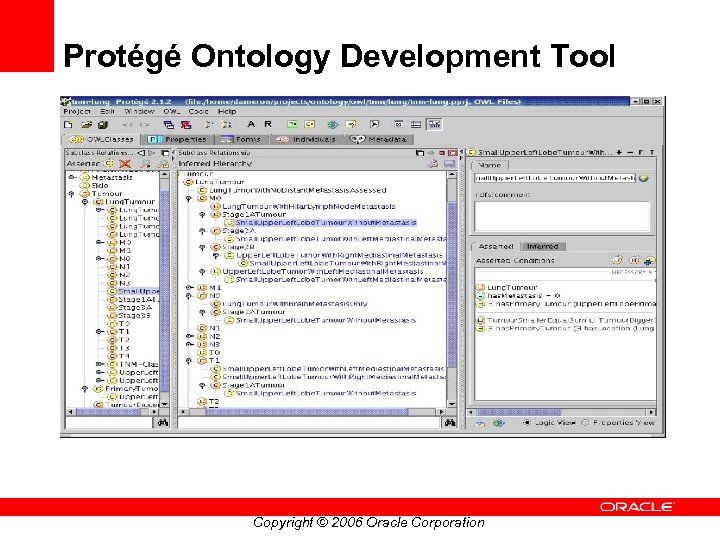Click the blue cascade windows toolbar icon

tap(169, 124)
